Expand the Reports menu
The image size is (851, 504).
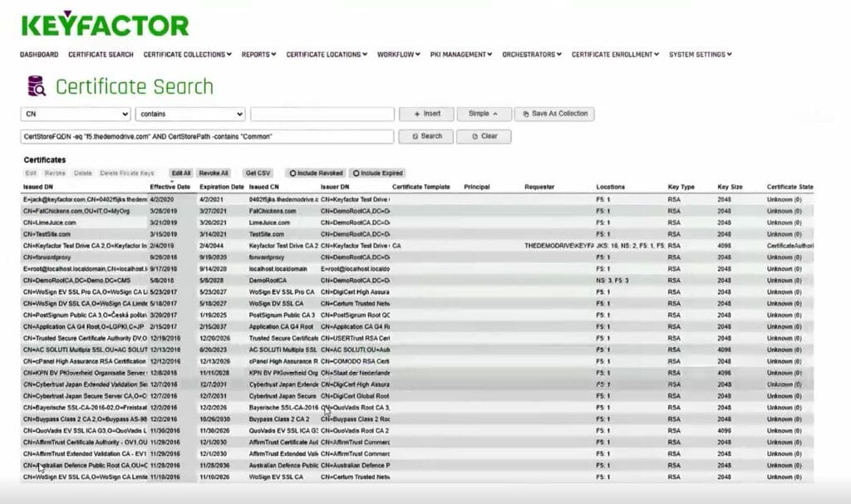[x=259, y=54]
